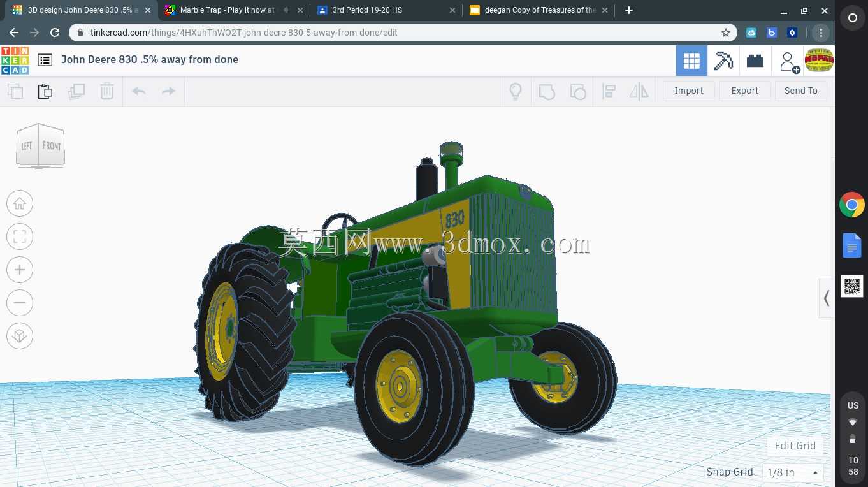Open the user profile avatar

coord(820,61)
